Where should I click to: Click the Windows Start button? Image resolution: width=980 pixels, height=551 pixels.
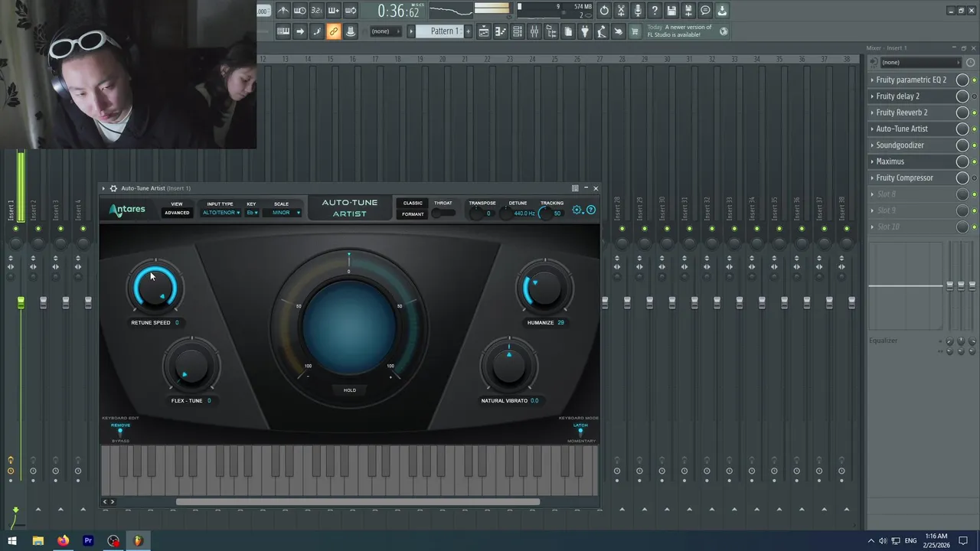(x=12, y=540)
